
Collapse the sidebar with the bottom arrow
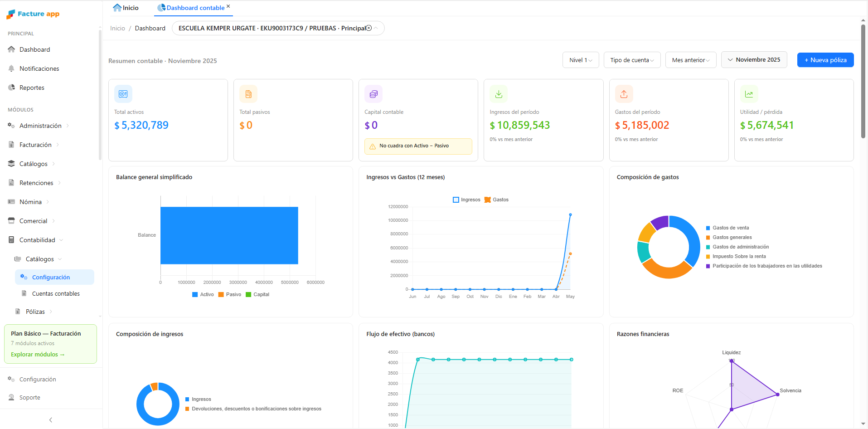pyautogui.click(x=51, y=420)
